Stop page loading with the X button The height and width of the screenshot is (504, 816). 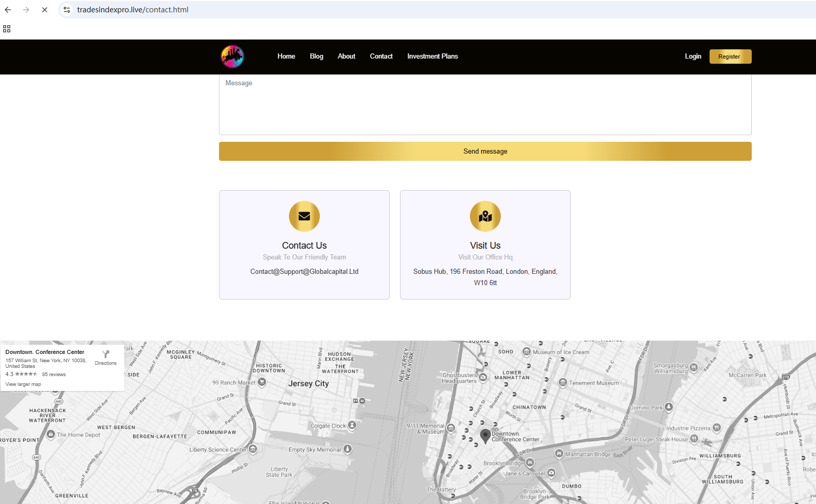45,10
